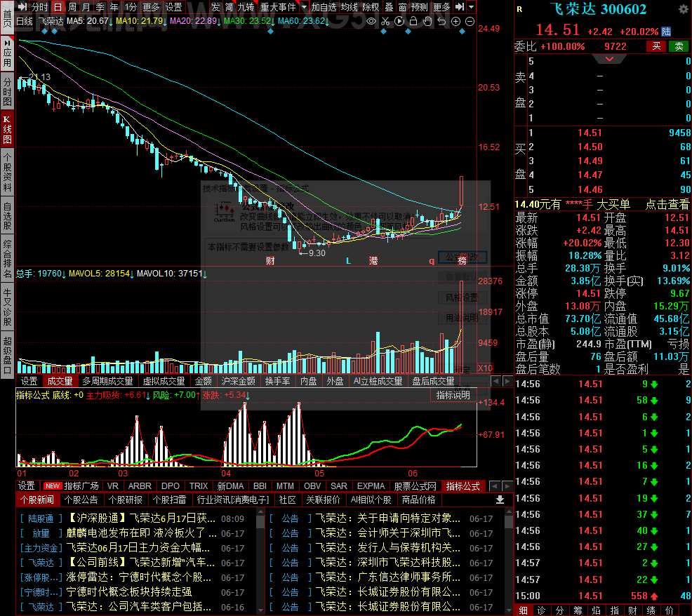The width and height of the screenshot is (692, 616).
Task: Click the blue 陆 badge beside price change
Action: click(666, 32)
